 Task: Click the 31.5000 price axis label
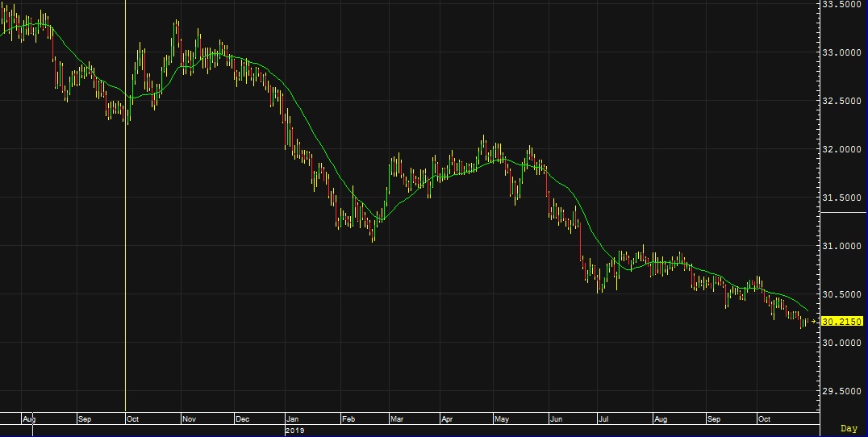click(842, 198)
